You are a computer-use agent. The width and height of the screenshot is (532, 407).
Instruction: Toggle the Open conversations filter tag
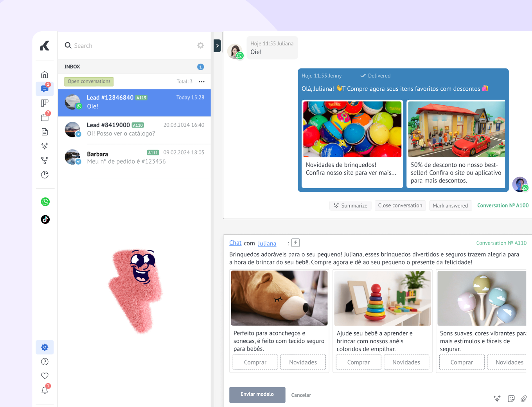(x=89, y=81)
